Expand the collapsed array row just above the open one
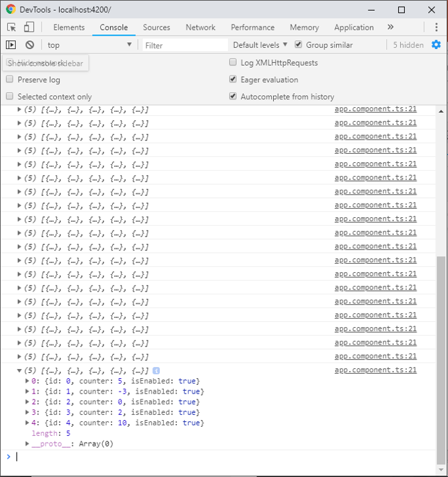The width and height of the screenshot is (448, 477). tap(19, 356)
